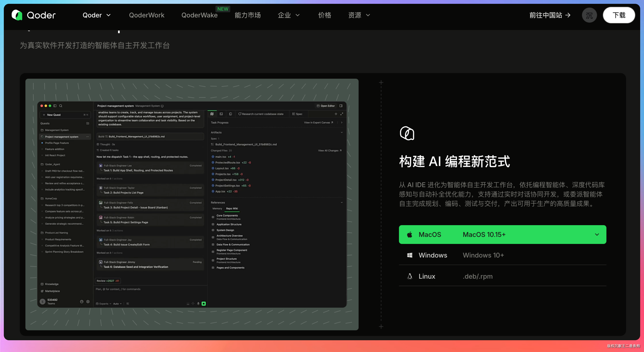The width and height of the screenshot is (644, 352).
Task: Select the files tab icon in the task panel
Action: point(231,114)
